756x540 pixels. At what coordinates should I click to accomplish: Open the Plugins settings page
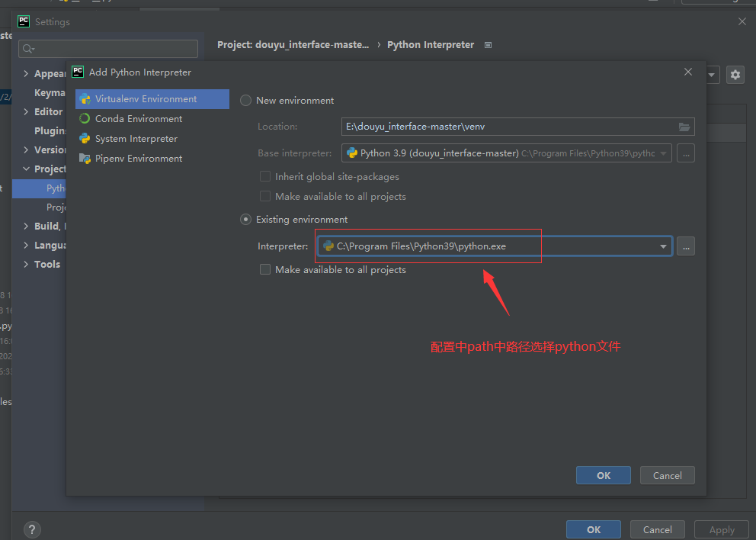click(50, 130)
